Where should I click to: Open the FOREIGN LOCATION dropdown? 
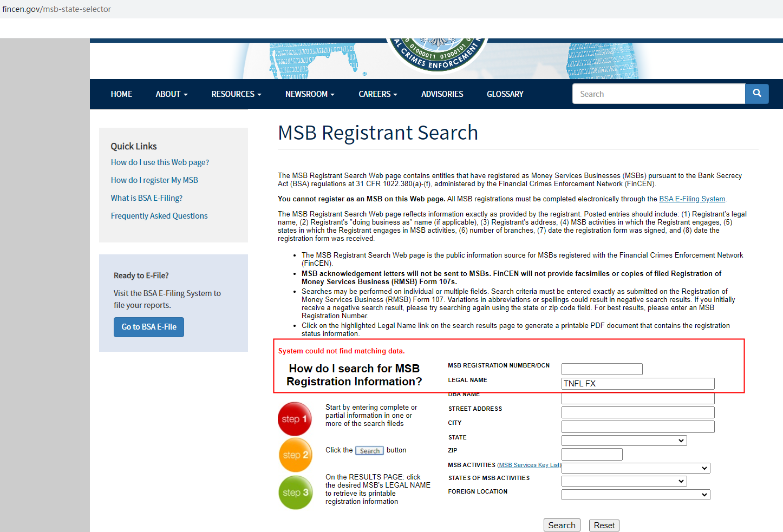[x=636, y=495]
